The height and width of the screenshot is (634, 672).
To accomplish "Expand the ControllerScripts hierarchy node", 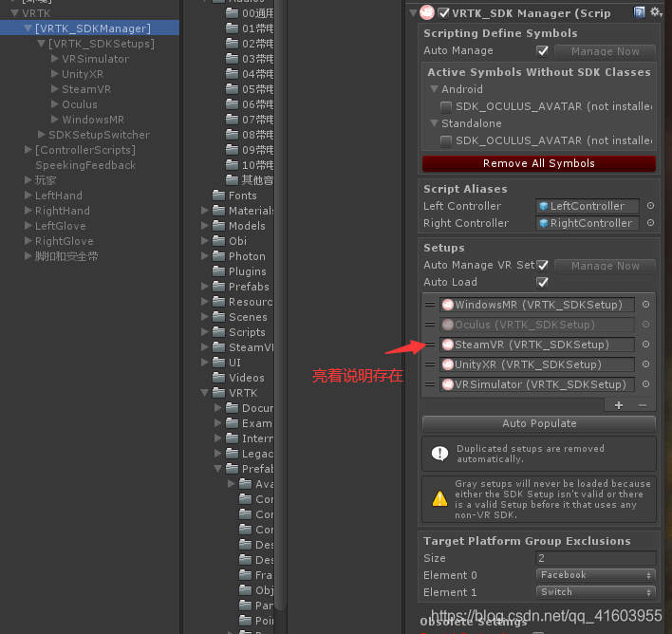I will tap(28, 150).
